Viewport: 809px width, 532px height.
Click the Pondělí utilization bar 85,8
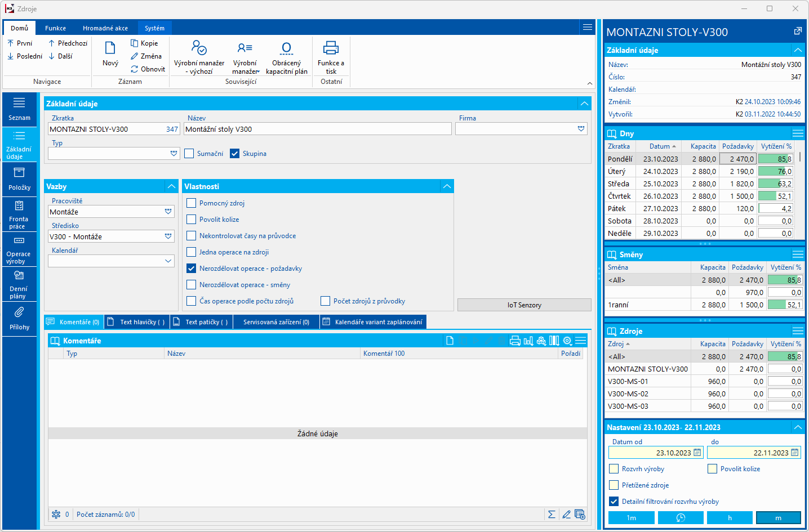pos(776,159)
